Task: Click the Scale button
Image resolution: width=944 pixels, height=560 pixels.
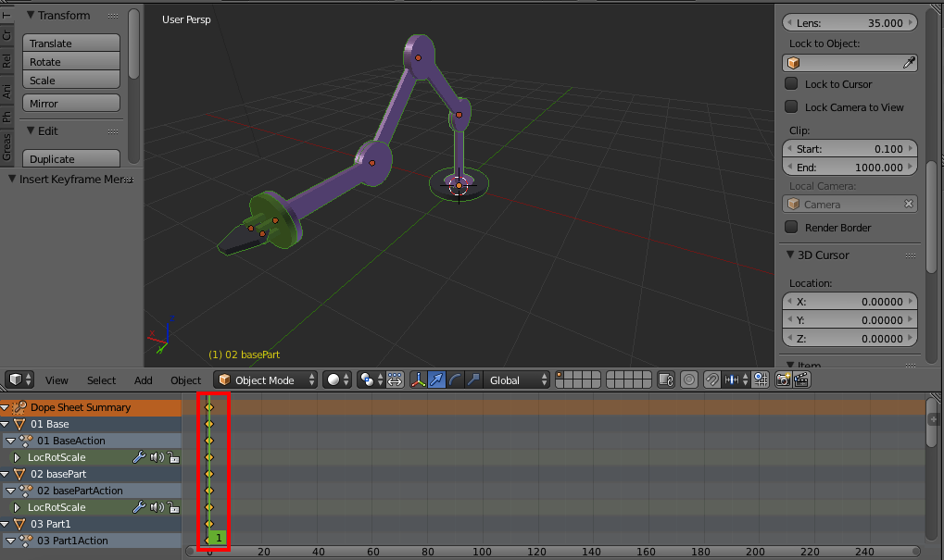Action: (71, 80)
